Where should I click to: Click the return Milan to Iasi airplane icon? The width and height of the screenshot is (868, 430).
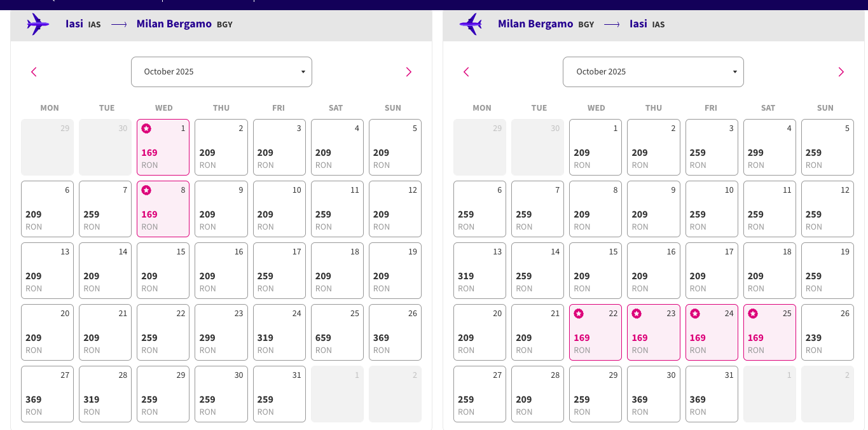point(471,24)
